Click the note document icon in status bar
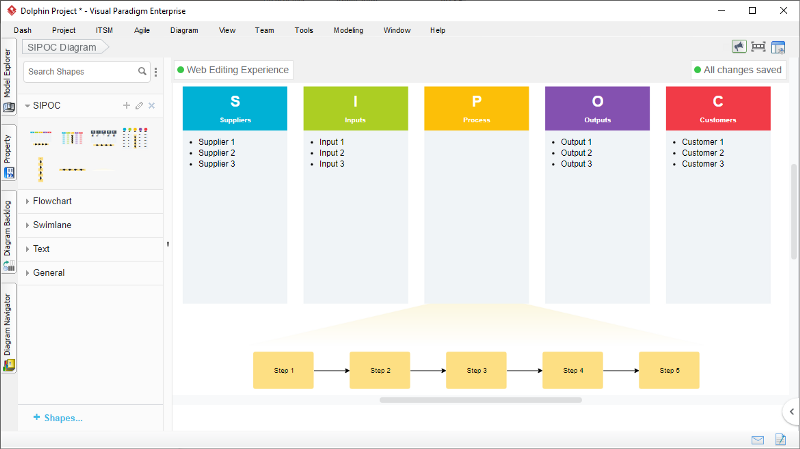 point(781,440)
